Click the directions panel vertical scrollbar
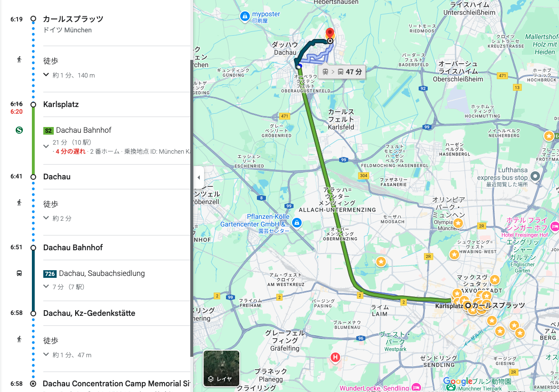 [192, 208]
